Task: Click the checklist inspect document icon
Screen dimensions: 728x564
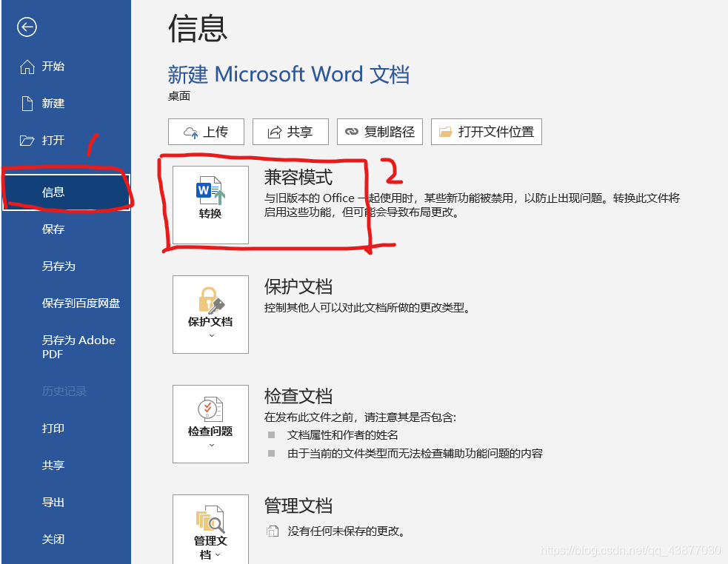Action: point(210,409)
